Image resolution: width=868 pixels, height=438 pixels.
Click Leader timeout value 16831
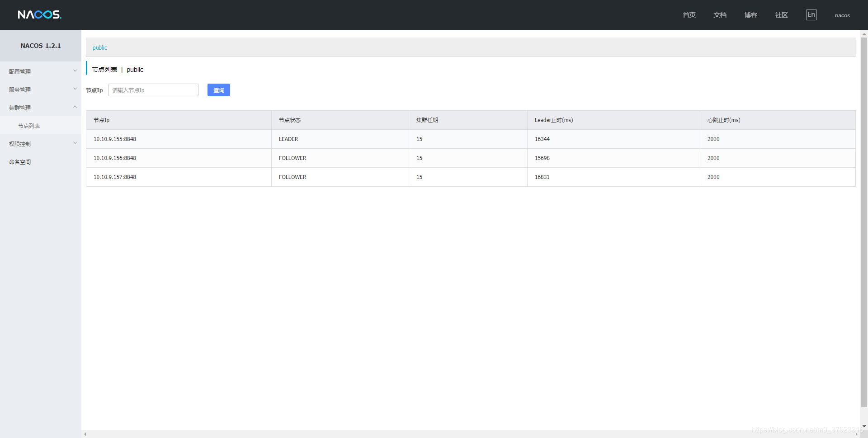point(542,177)
